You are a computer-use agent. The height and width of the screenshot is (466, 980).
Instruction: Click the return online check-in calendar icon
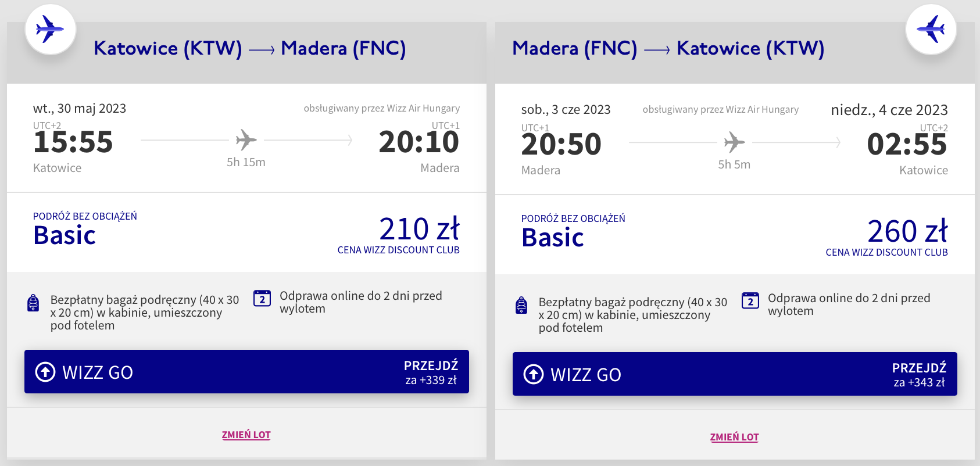(x=750, y=301)
